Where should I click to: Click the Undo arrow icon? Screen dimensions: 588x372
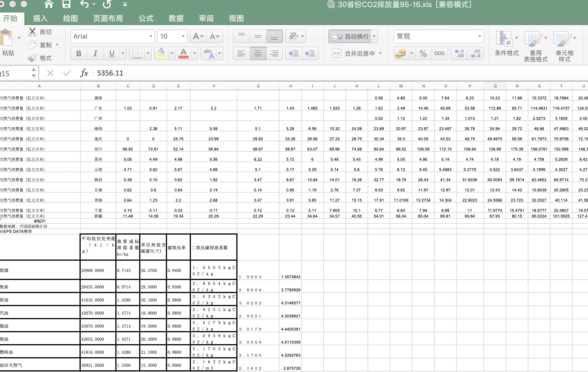84,4
